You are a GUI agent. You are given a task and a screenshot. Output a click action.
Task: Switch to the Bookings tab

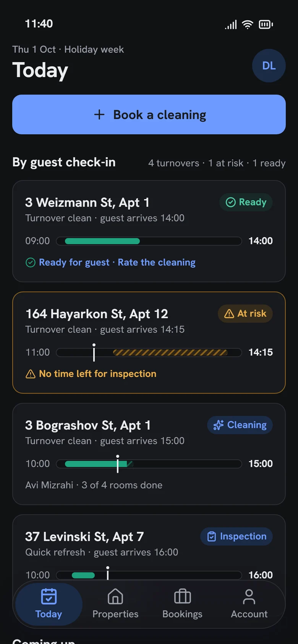click(x=182, y=604)
